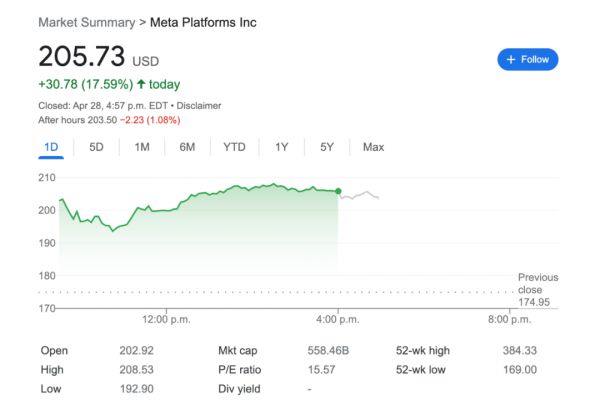Click the plus icon on Follow
This screenshot has width=600, height=406.
tap(511, 60)
